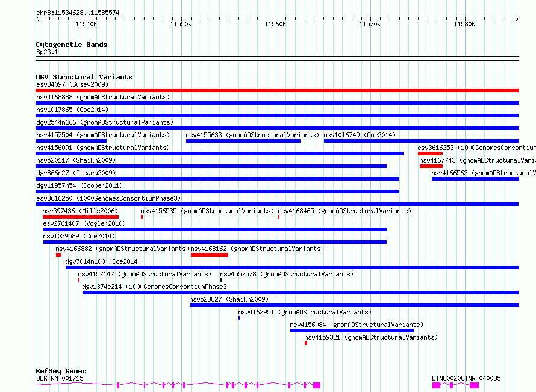Select the esv3616253 red variant bar
Screen dimensions: 536x392
coord(430,154)
